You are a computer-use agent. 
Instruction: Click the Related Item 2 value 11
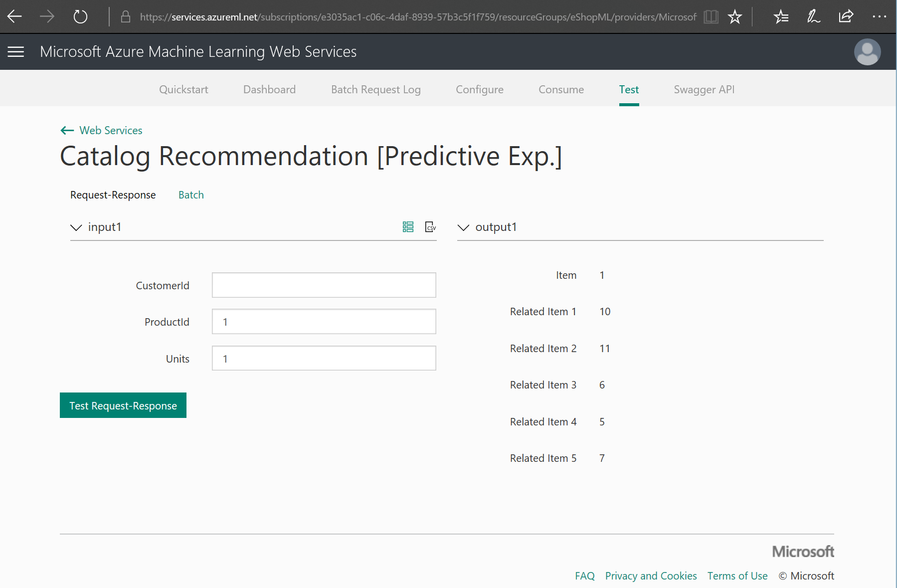(x=605, y=349)
